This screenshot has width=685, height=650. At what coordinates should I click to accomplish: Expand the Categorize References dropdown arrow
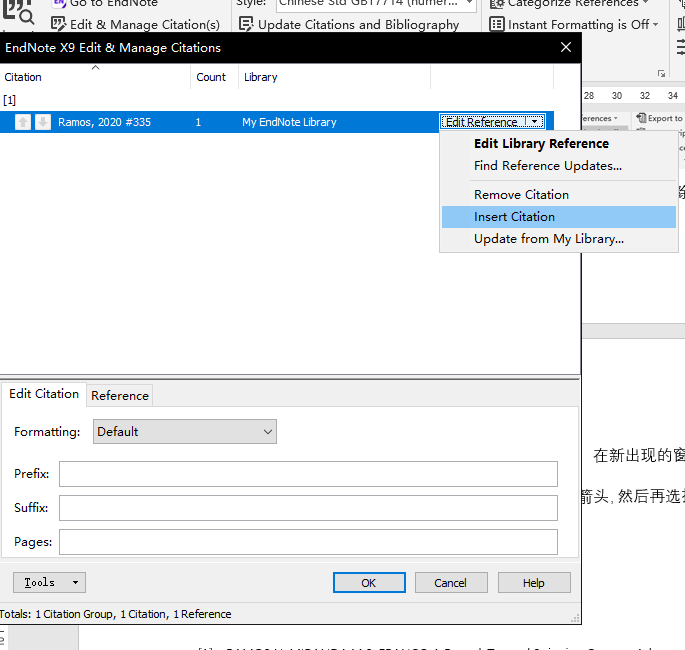click(645, 3)
